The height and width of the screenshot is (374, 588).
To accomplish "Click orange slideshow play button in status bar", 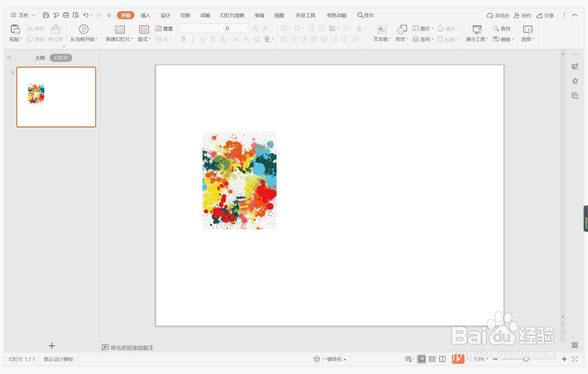I will [458, 359].
